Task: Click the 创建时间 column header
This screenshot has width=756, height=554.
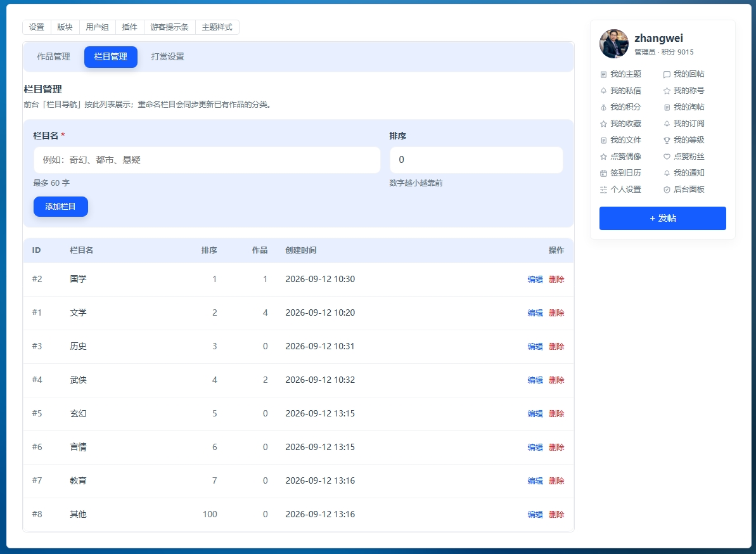Action: click(301, 250)
